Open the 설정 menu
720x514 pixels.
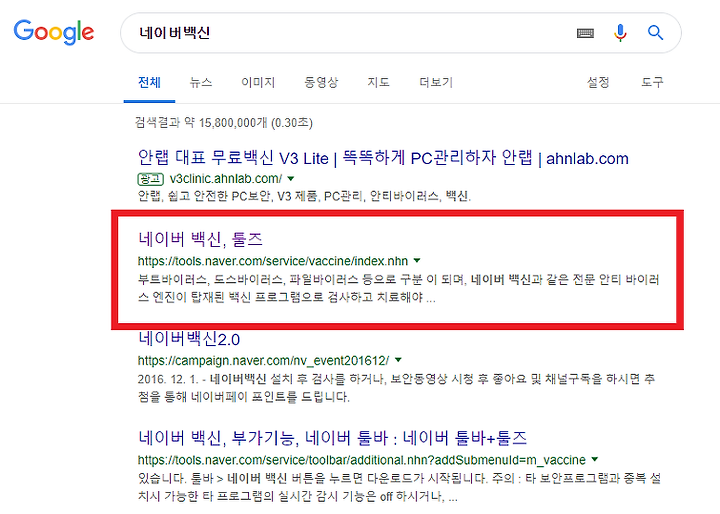pyautogui.click(x=598, y=82)
